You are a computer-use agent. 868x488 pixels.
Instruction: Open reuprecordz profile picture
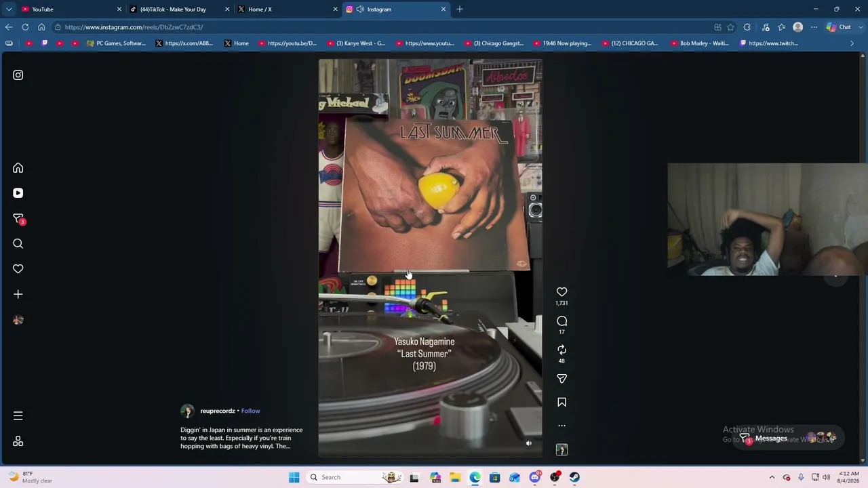click(x=187, y=411)
